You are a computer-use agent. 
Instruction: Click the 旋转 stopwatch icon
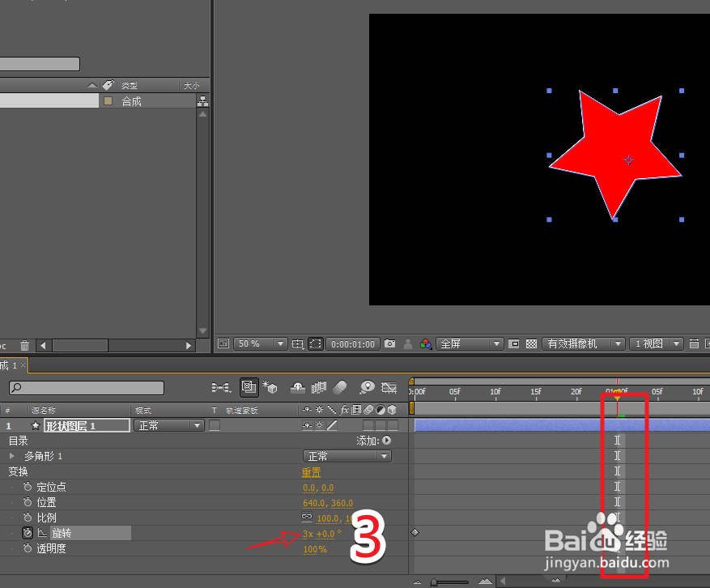28,533
